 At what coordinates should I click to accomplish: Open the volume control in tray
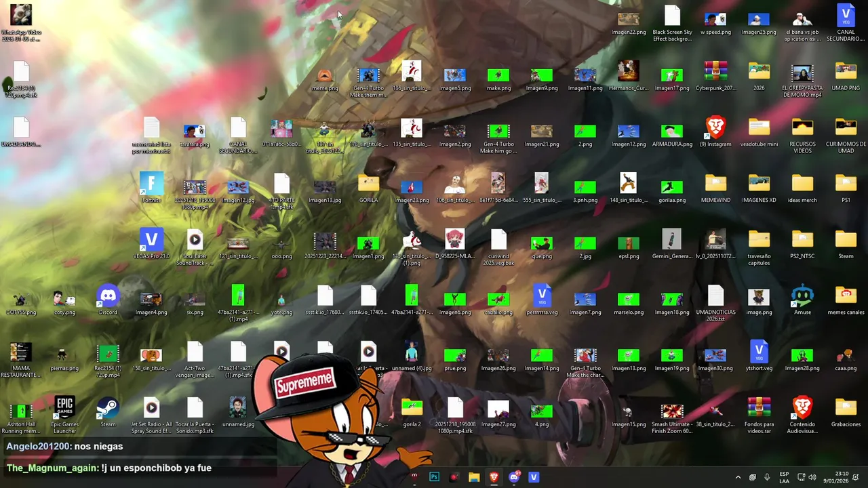point(812,477)
